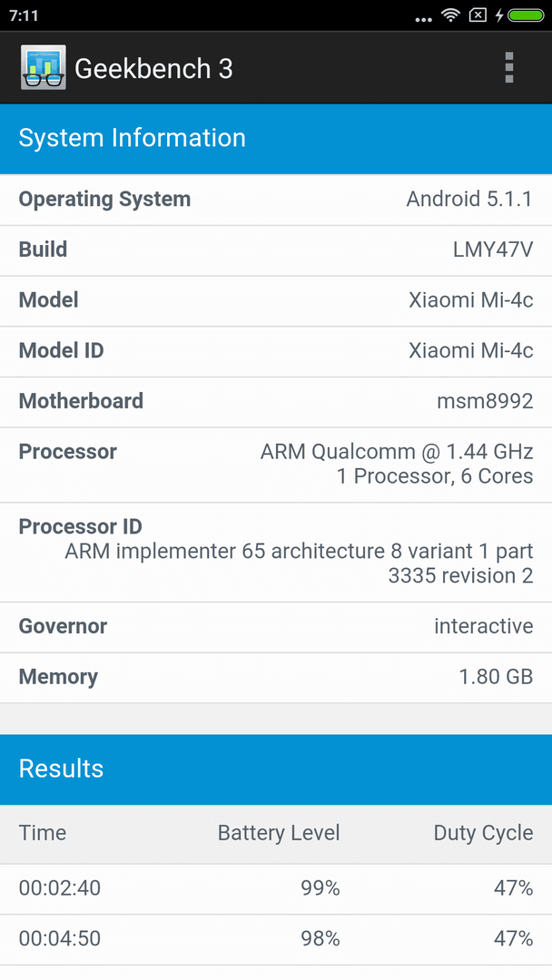Tap the Governor interactive row

pyautogui.click(x=276, y=628)
